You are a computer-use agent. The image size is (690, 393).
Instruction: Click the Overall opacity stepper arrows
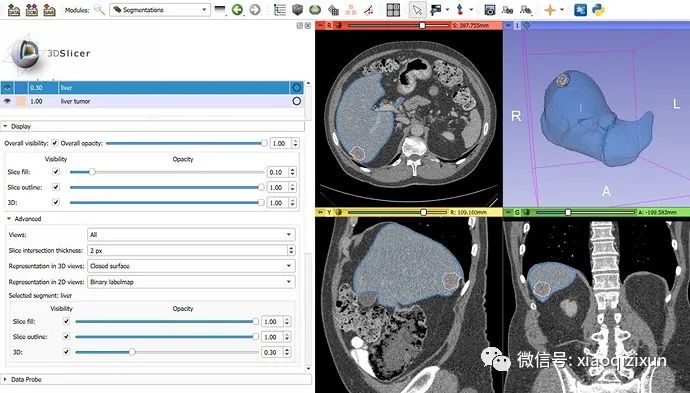coord(295,143)
